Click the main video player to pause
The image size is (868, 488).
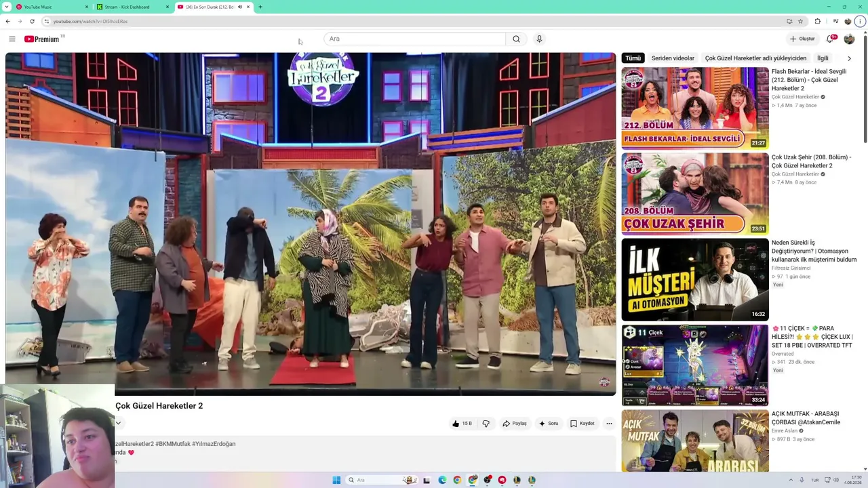[x=311, y=224]
